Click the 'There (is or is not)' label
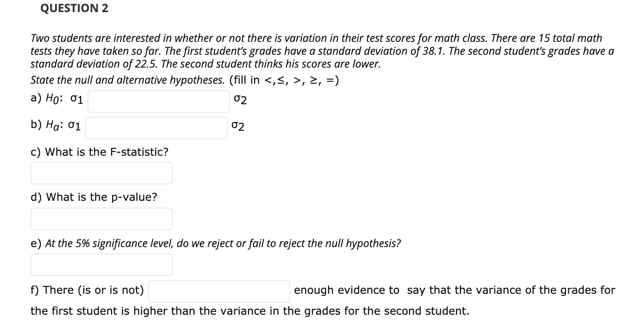This screenshot has width=644, height=330. click(86, 290)
